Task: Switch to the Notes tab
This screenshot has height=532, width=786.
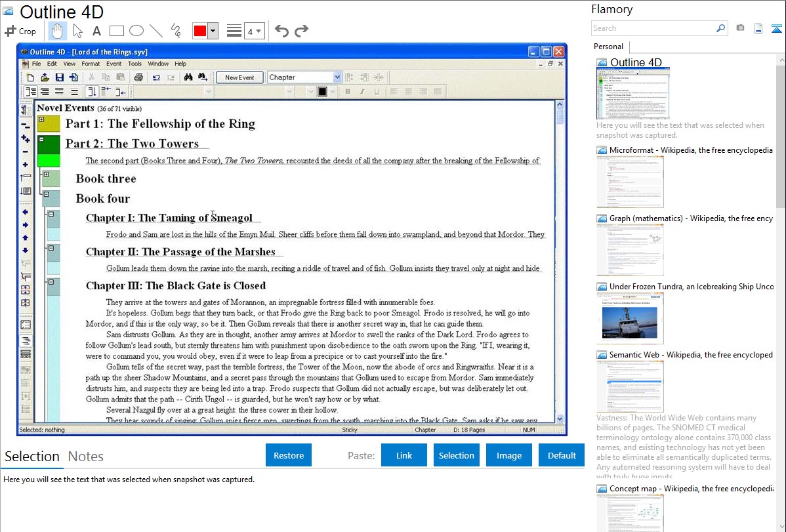Action: [x=86, y=457]
